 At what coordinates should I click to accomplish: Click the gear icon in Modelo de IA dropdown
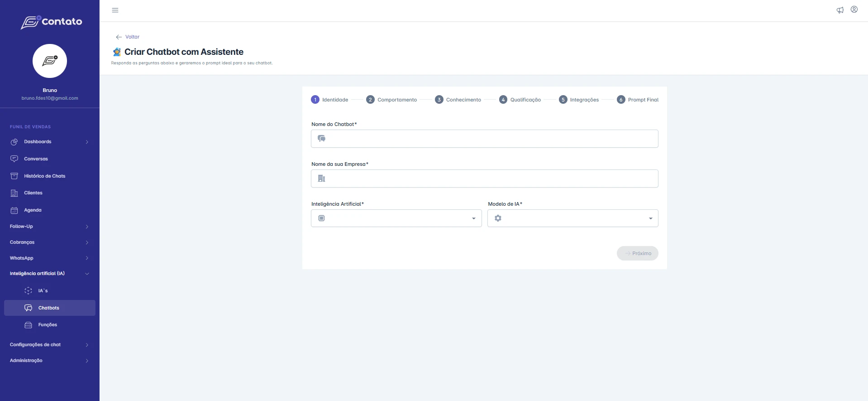point(498,218)
